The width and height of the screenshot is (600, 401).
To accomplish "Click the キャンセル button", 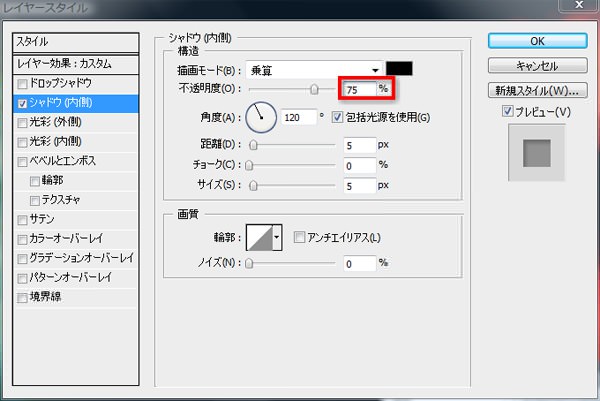I will pos(537,65).
